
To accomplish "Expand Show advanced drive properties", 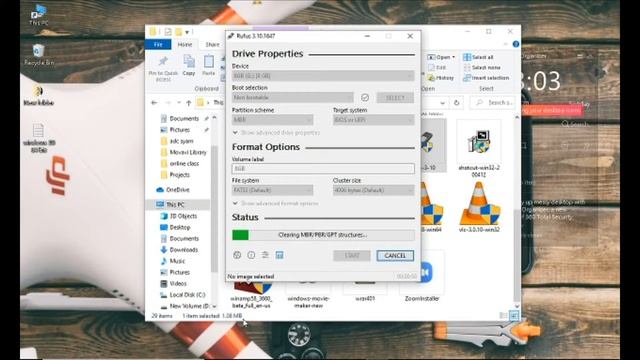I will 276,133.
